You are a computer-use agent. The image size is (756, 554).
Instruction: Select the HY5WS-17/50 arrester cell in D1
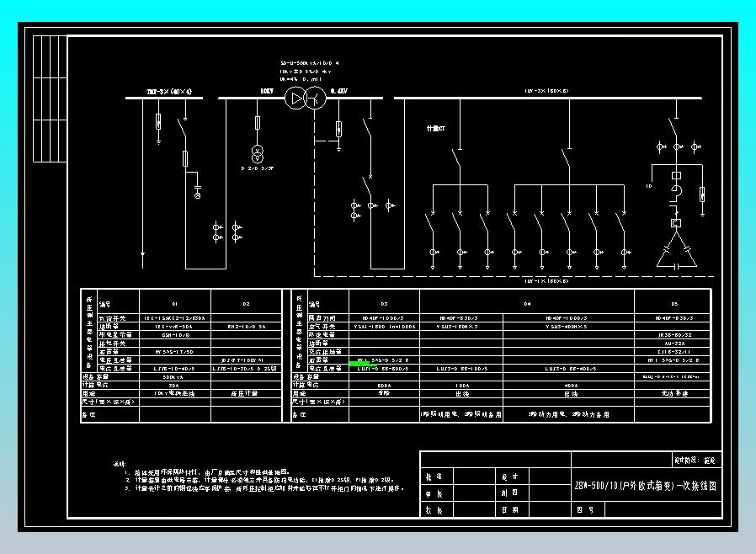coord(175,351)
